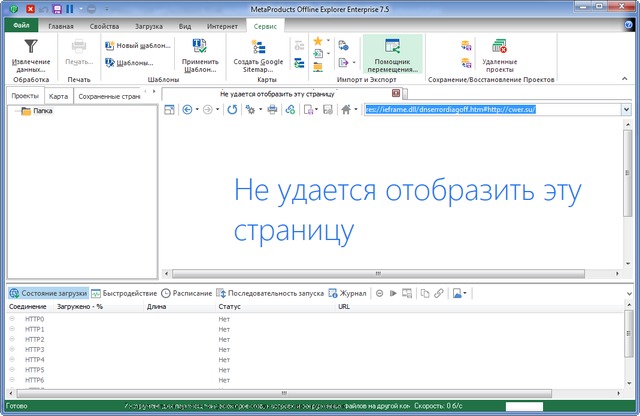Open the address bar dropdown
640x416 pixels.
click(627, 110)
